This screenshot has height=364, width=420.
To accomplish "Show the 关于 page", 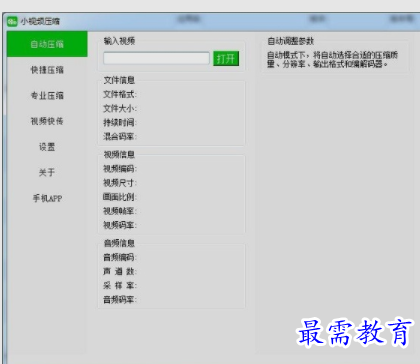I will tap(47, 173).
